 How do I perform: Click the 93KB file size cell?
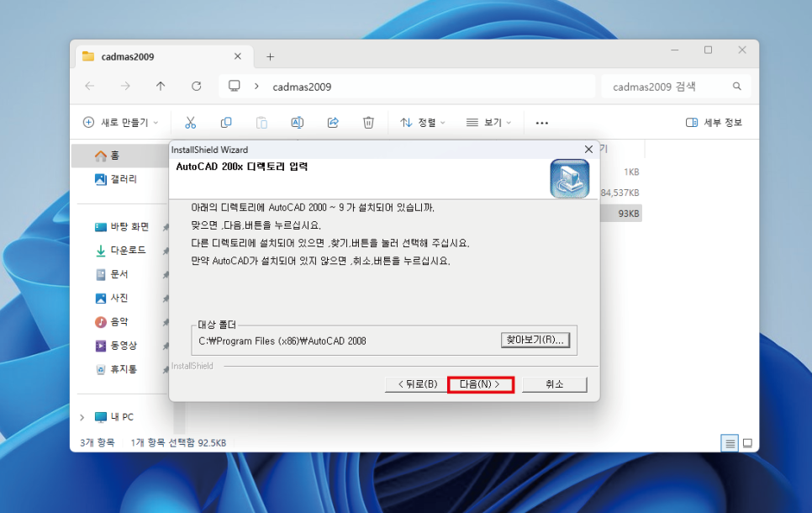coord(628,214)
